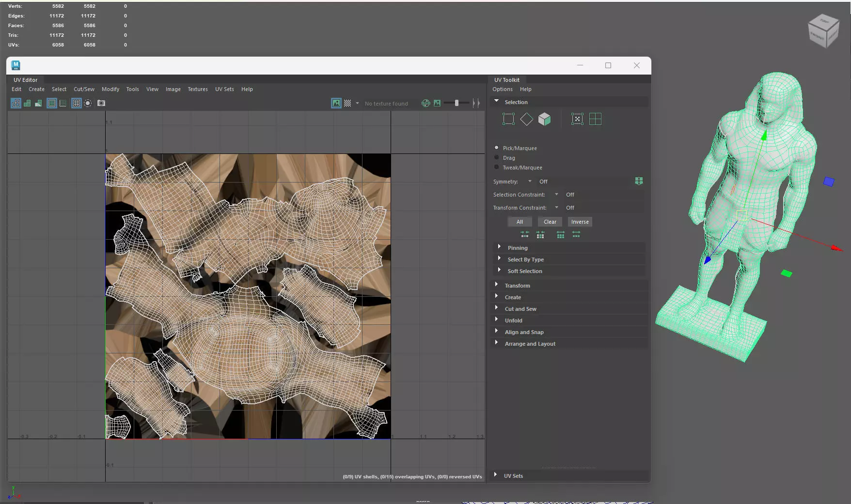Click the image dim slider handle
Screen dimensions: 851x504
(x=457, y=103)
